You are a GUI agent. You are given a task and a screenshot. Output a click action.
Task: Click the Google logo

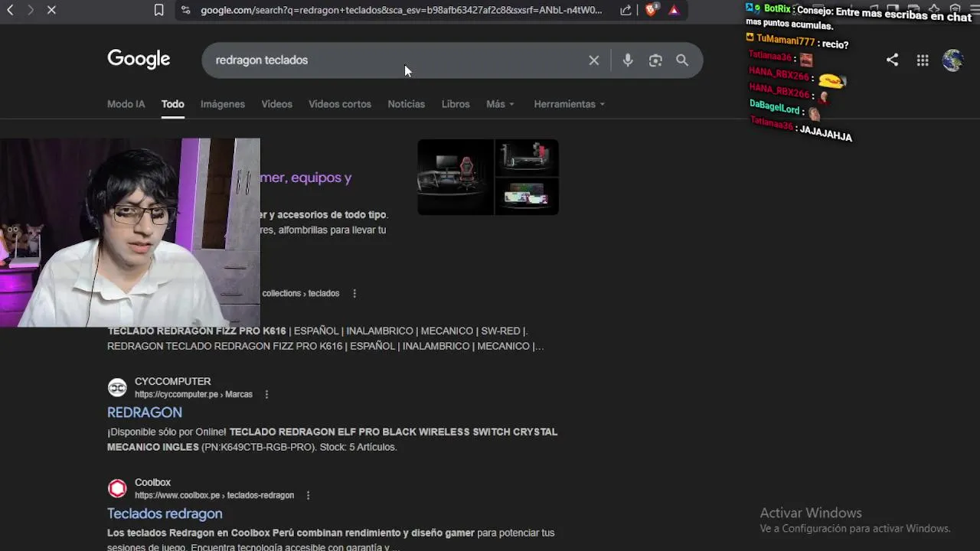pyautogui.click(x=139, y=59)
